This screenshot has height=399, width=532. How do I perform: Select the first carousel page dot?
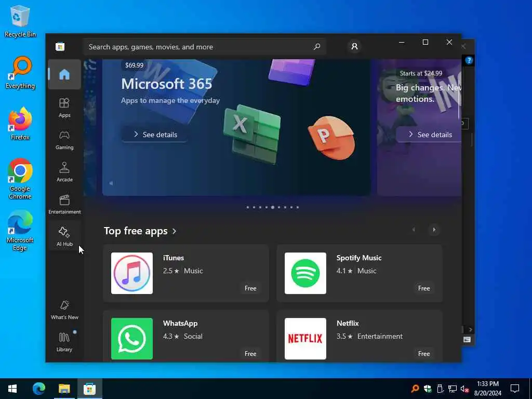(248, 207)
